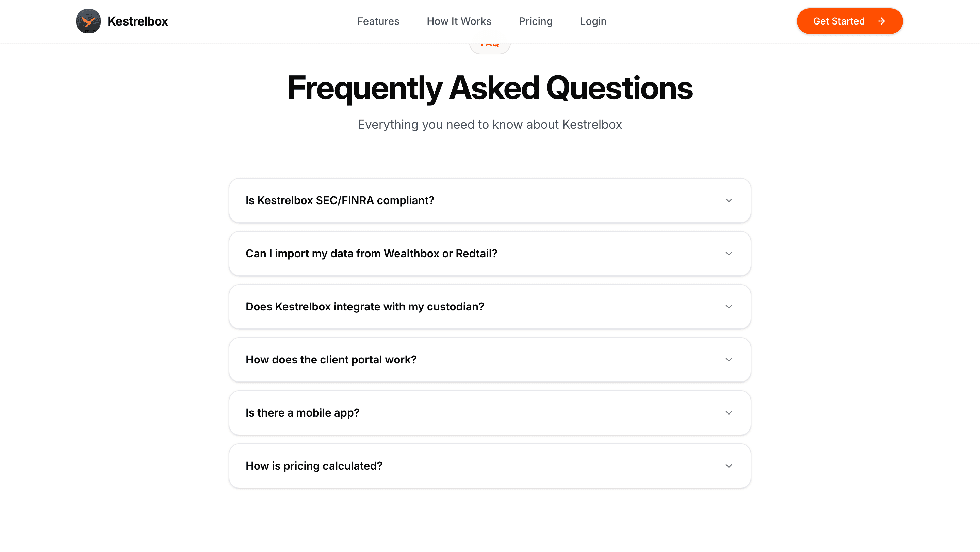Click the chevron on the SEC/FINRA question
The image size is (980, 552).
click(729, 200)
